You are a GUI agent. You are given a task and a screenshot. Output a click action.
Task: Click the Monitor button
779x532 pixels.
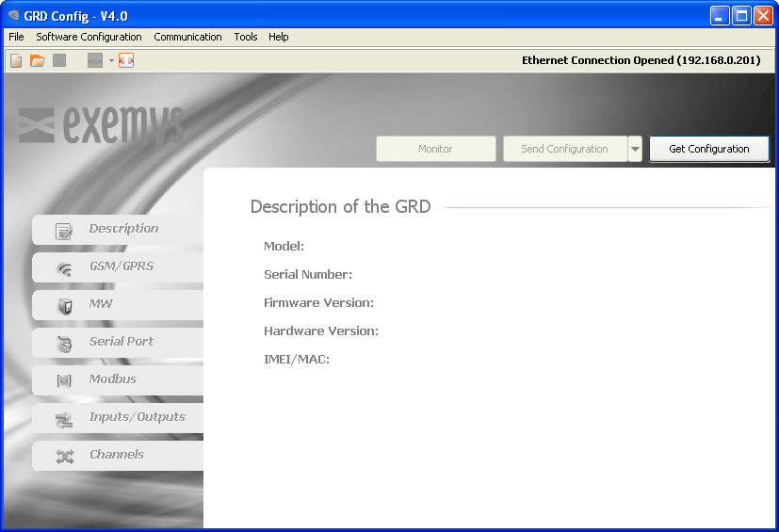(435, 149)
